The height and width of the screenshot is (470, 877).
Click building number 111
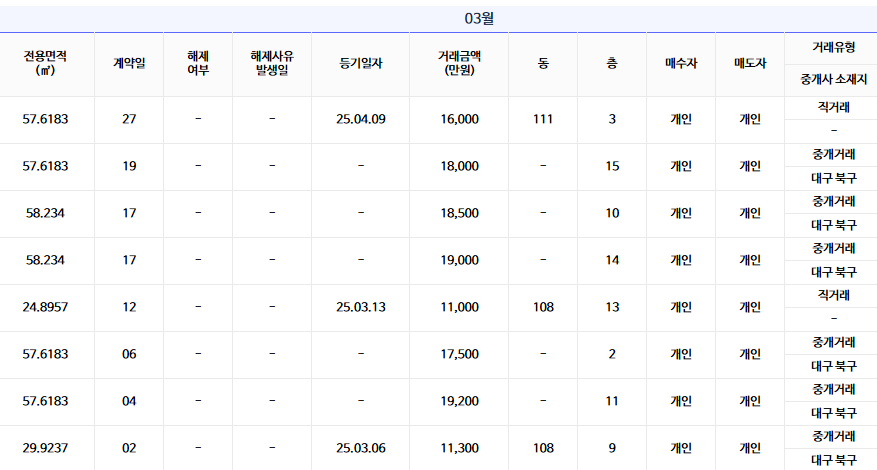[543, 119]
